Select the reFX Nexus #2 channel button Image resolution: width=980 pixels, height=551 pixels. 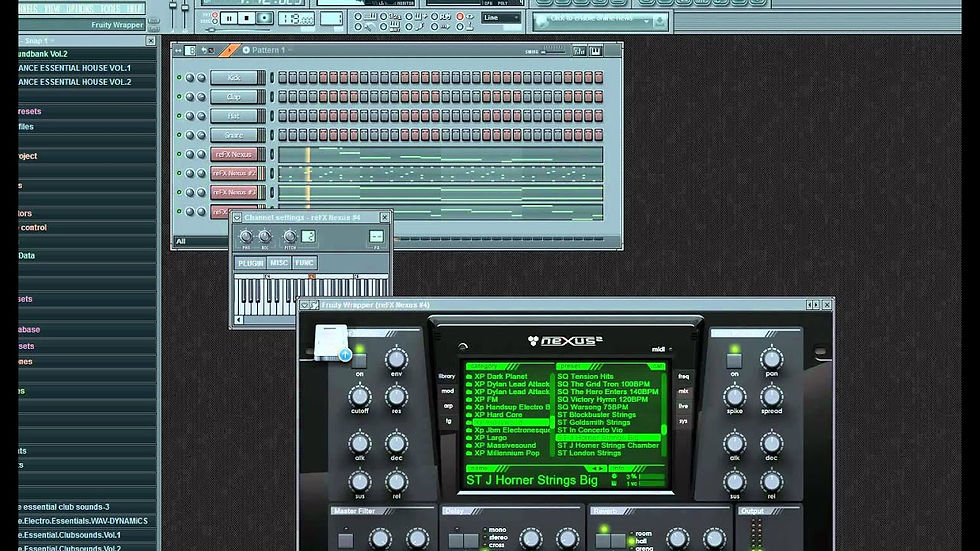(234, 173)
